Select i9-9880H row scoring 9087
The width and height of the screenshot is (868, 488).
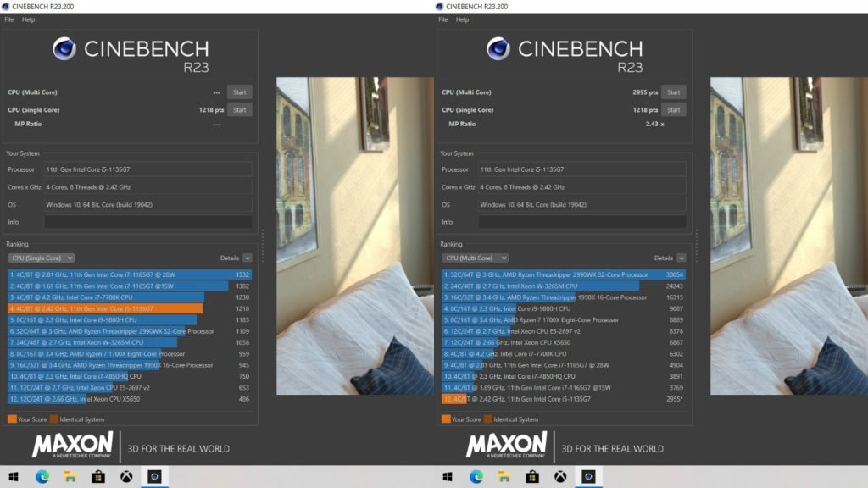(x=564, y=308)
